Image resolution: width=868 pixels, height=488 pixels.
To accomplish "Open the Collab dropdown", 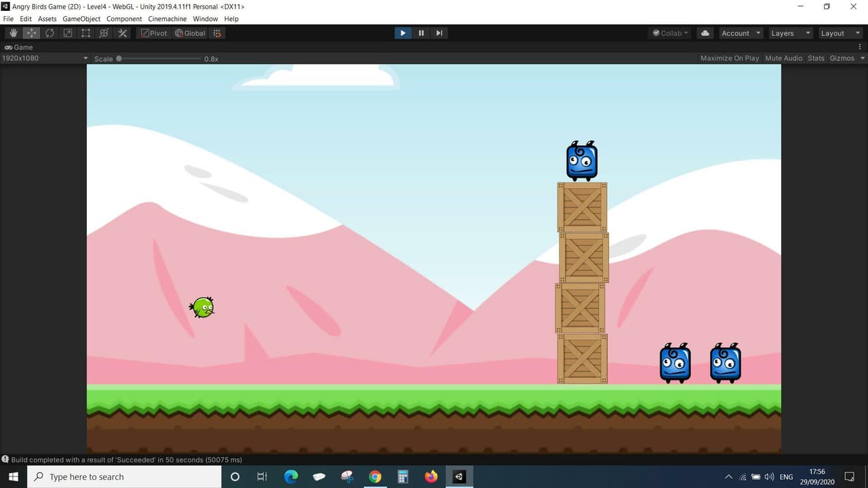I will click(x=670, y=33).
